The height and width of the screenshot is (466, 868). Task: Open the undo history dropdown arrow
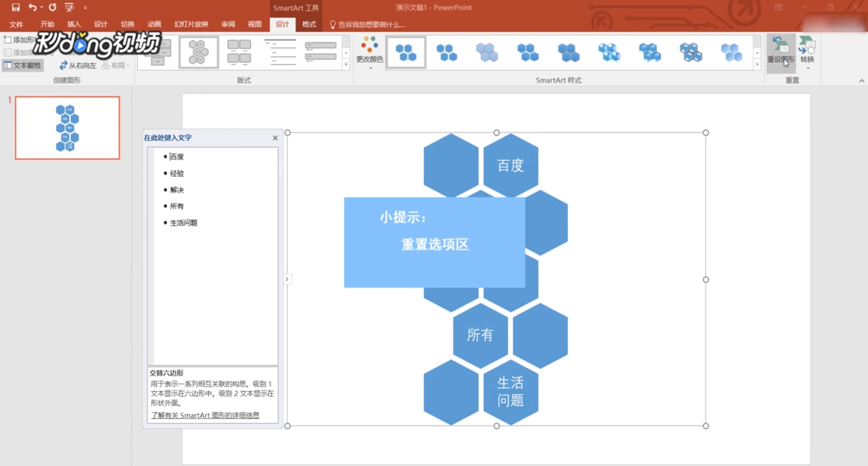click(41, 7)
